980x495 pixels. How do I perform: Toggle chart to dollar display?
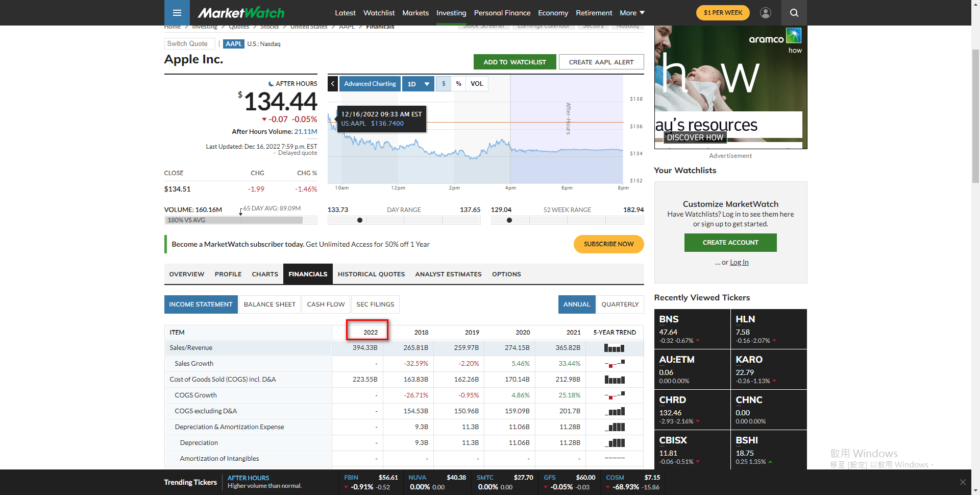pyautogui.click(x=444, y=84)
